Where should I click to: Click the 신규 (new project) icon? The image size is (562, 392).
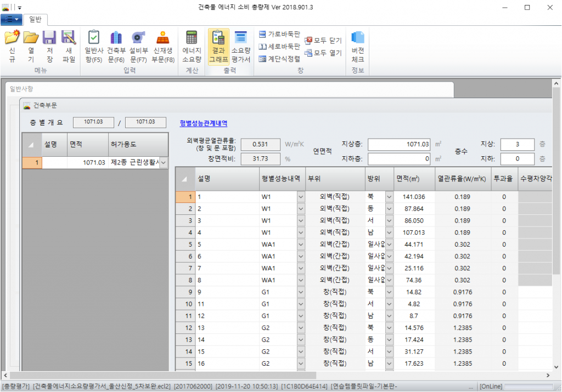12,46
